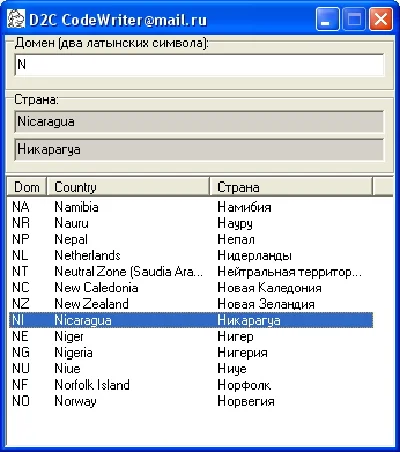400x452 pixels.
Task: Sort by the Country column header
Action: pyautogui.click(x=128, y=187)
